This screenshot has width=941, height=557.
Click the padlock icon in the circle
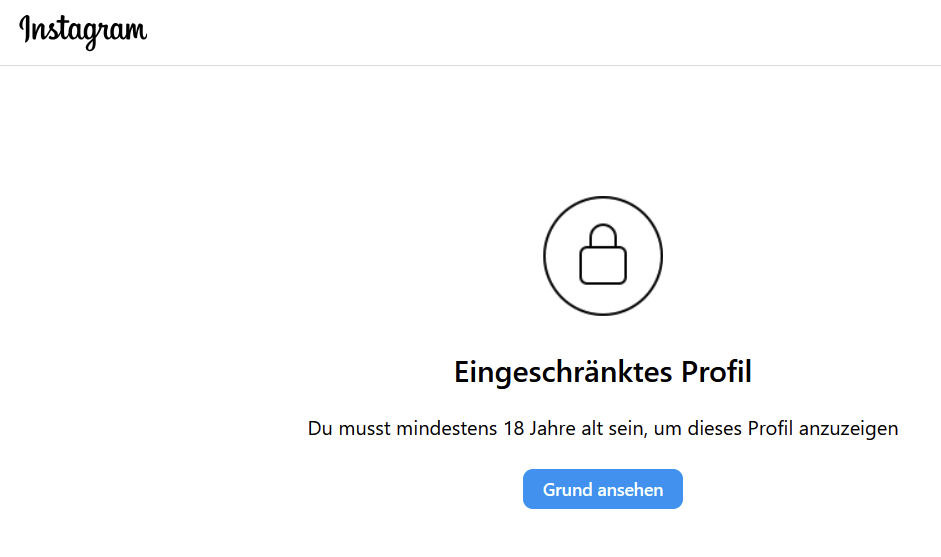point(603,254)
